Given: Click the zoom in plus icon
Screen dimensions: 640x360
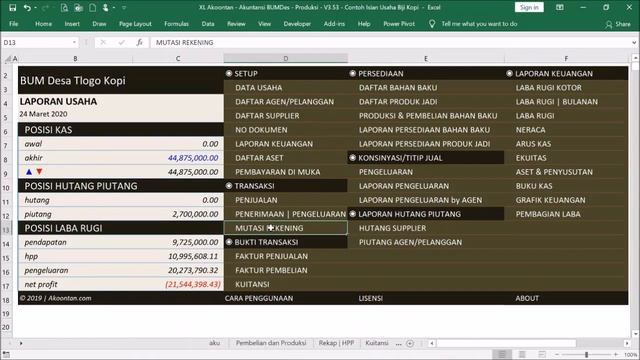Looking at the screenshot, I should click(616, 355).
